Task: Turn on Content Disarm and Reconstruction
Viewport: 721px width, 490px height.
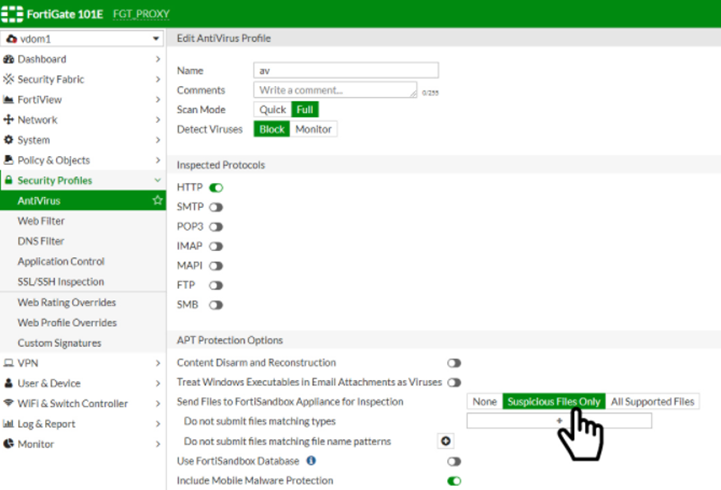Action: click(454, 363)
